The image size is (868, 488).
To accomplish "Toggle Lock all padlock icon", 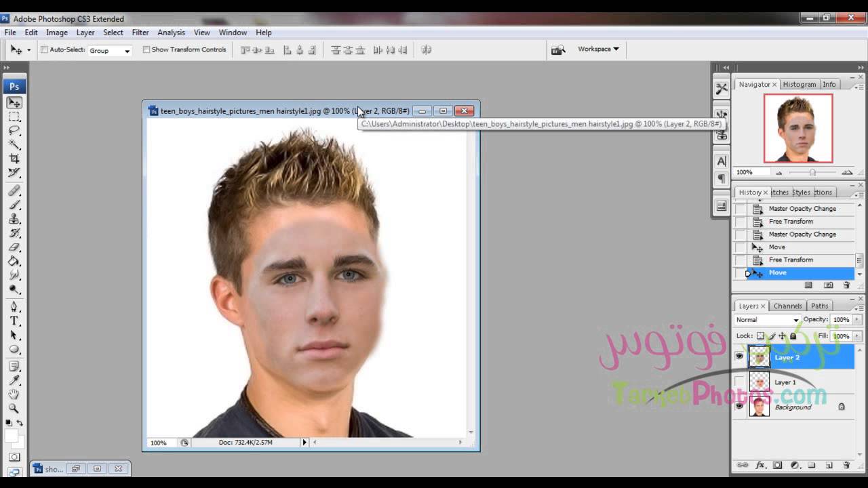I will (793, 335).
